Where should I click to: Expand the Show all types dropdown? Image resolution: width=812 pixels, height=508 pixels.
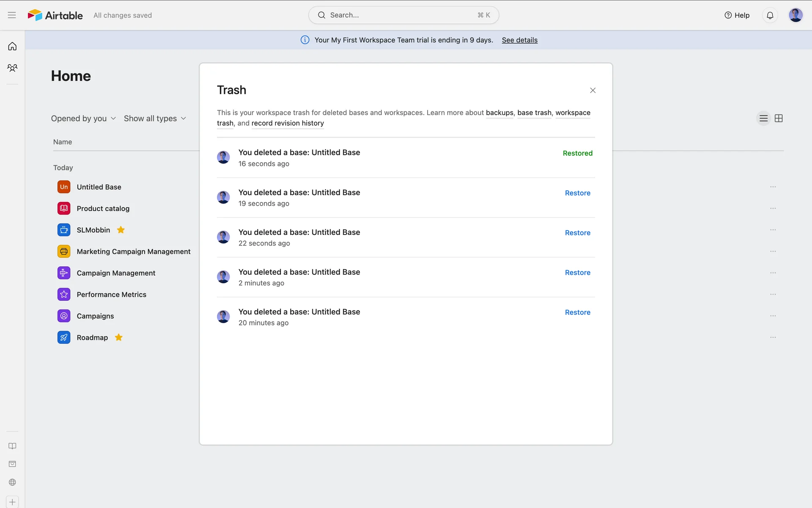point(155,119)
